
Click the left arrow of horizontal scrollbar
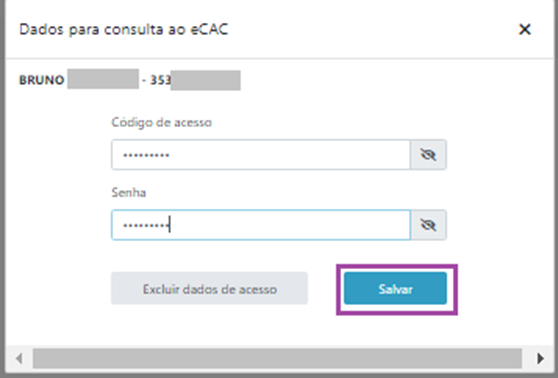click(x=19, y=358)
